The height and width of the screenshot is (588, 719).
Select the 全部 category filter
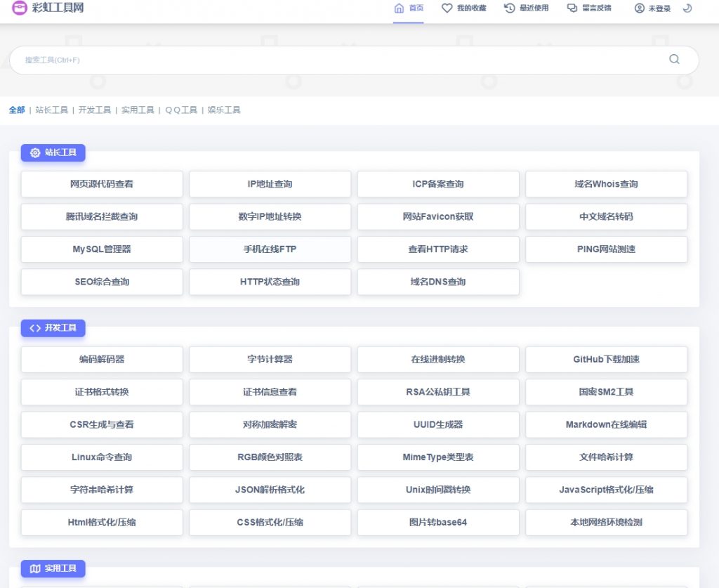tap(17, 110)
